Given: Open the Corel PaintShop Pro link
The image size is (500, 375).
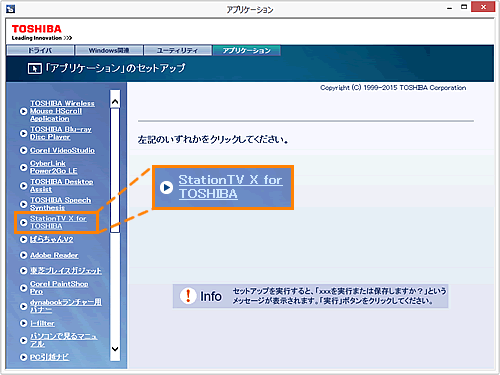Looking at the screenshot, I should click(x=59, y=288).
